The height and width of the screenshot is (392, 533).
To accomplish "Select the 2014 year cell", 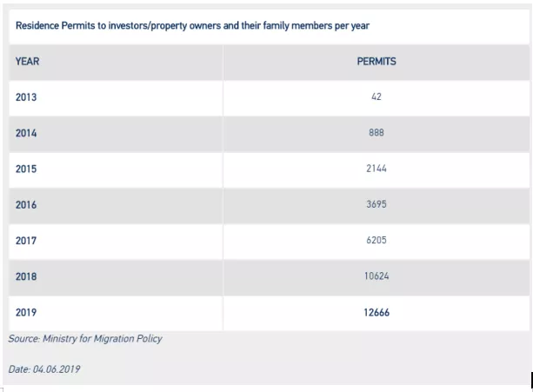I will coord(26,134).
